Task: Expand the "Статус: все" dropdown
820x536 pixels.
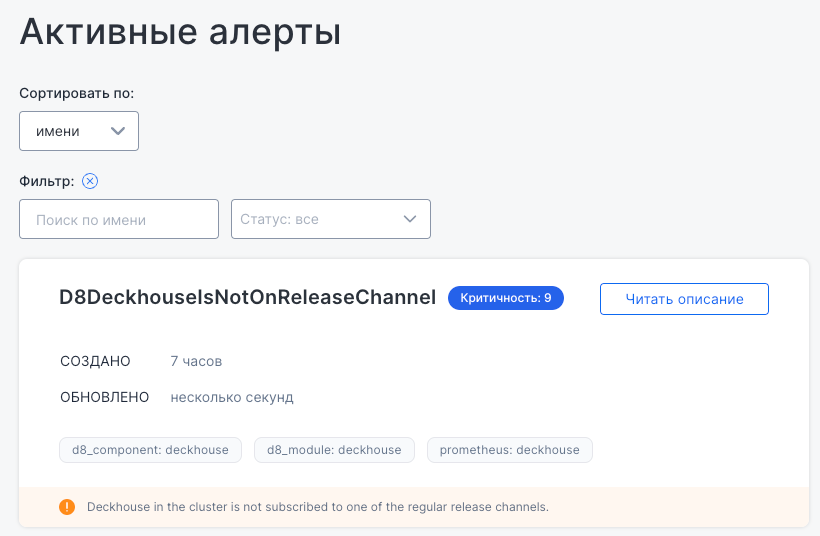Action: tap(330, 219)
